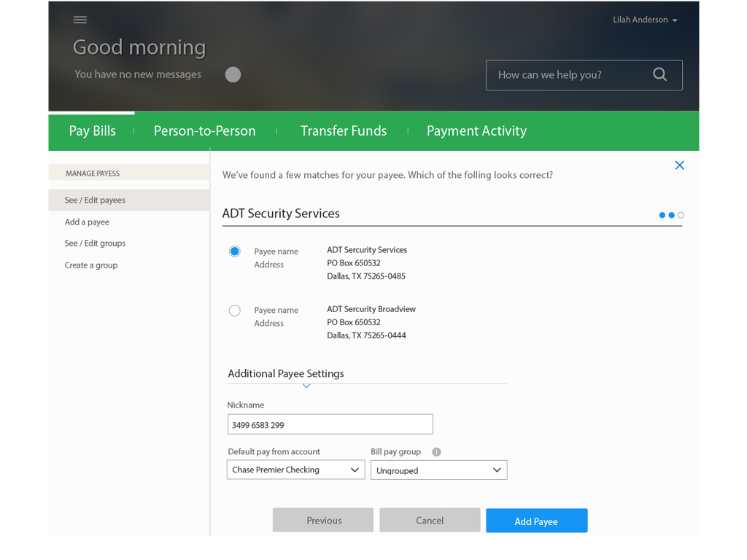
Task: Open Add a payee in sidebar
Action: 88,222
